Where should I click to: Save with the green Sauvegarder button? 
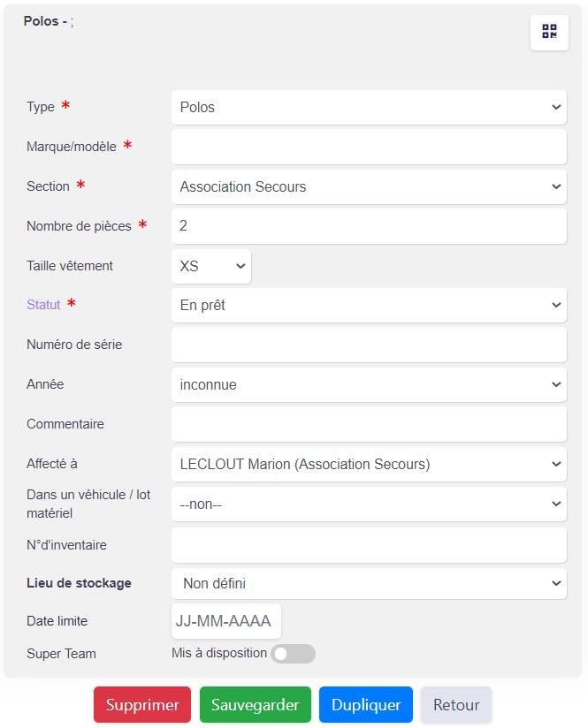(256, 704)
